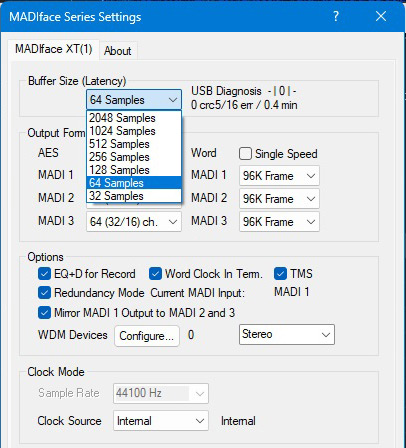Open Word MADI 1 96K Frame dropdown
This screenshot has height=448, width=406.
click(279, 176)
